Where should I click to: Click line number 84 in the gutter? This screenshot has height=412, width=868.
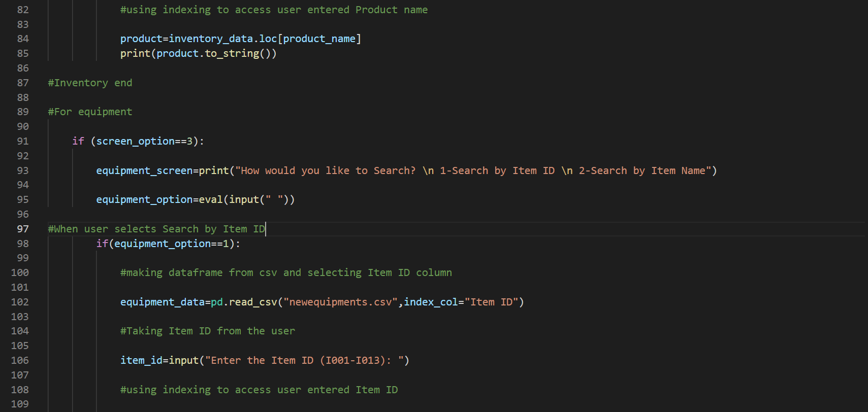[x=23, y=39]
